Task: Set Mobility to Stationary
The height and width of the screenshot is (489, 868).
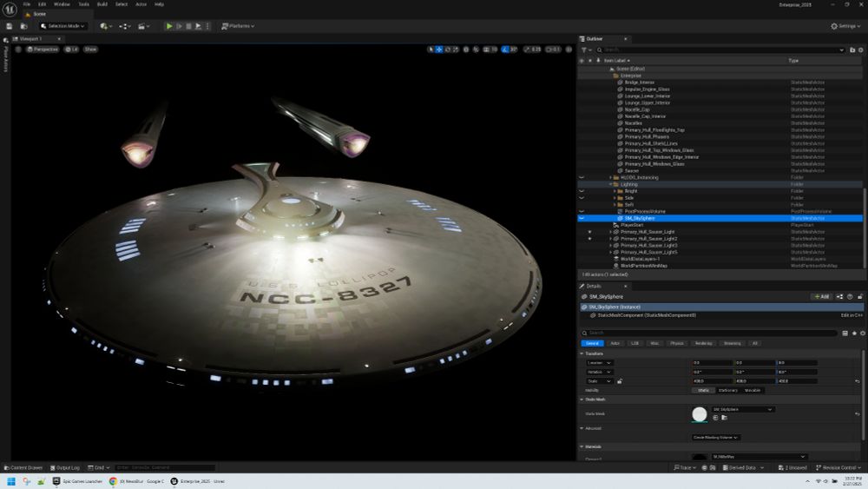Action: point(728,391)
